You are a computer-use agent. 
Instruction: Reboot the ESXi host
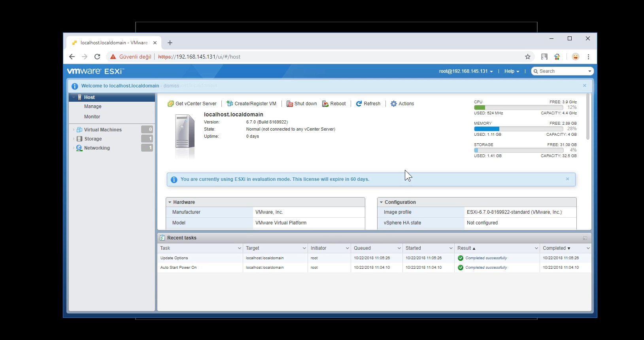(334, 104)
